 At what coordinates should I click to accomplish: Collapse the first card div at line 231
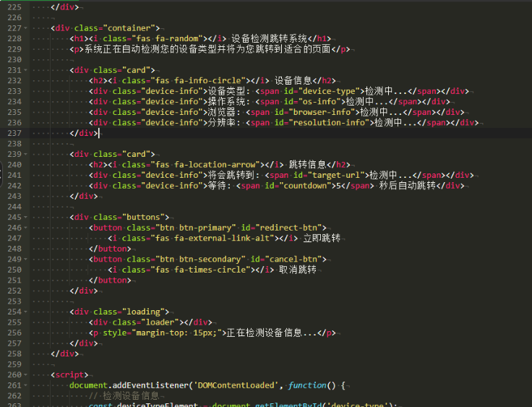click(26, 70)
